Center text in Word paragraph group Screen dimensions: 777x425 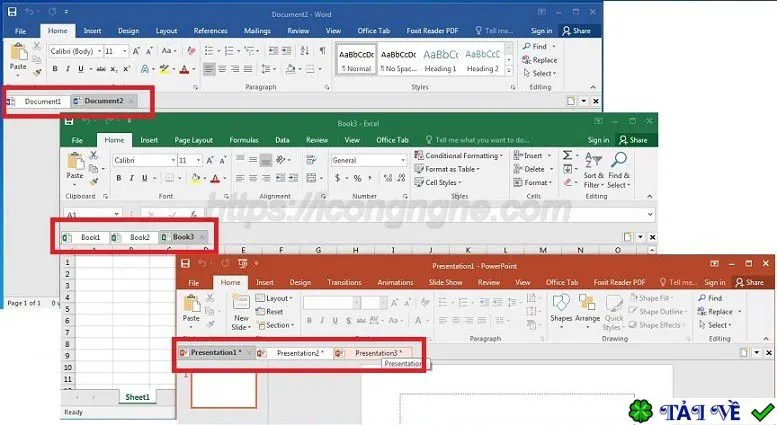(222, 69)
